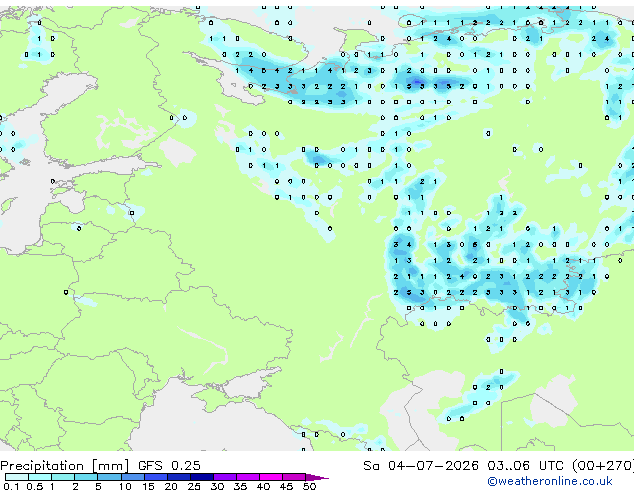Click the legend swatch between 45 and 50
This screenshot has height=490, width=634.
[x=294, y=477]
